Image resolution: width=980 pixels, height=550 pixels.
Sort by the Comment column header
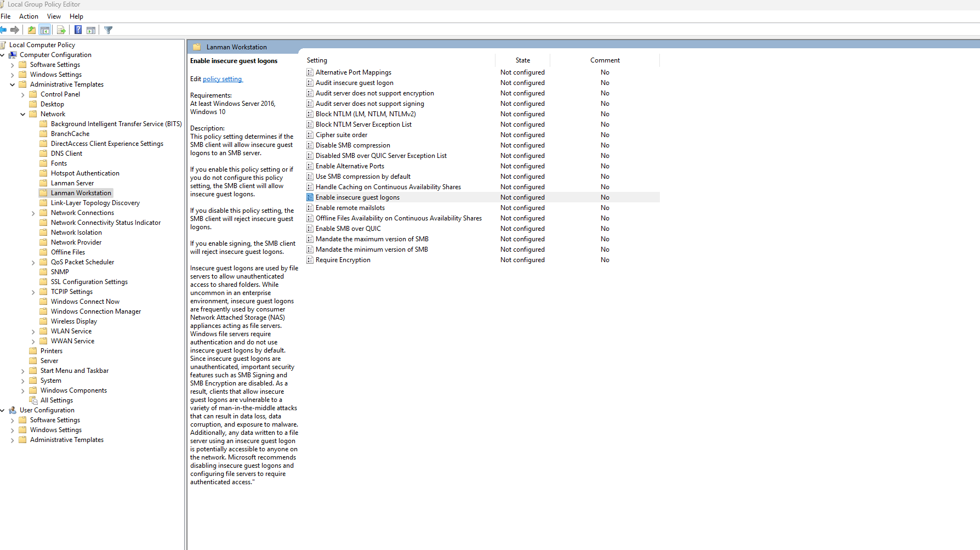pos(605,60)
